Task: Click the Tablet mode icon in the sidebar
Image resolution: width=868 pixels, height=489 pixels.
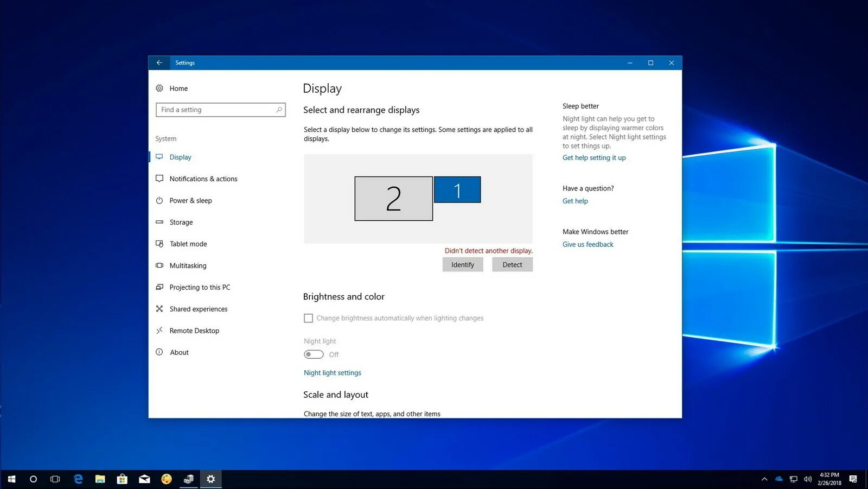Action: pos(159,244)
